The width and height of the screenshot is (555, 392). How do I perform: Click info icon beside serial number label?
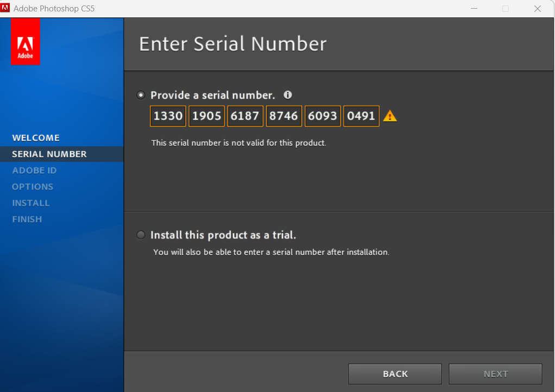pos(288,95)
